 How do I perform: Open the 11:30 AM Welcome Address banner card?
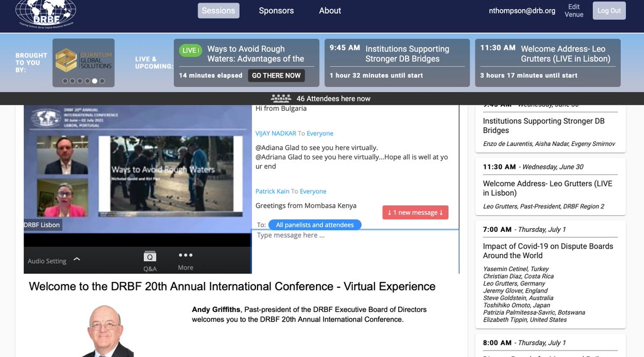(548, 63)
